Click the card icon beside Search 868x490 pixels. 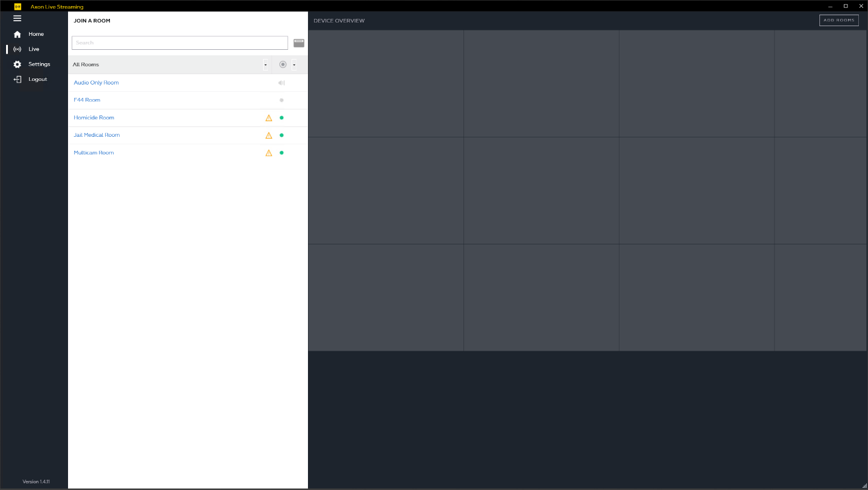[299, 43]
